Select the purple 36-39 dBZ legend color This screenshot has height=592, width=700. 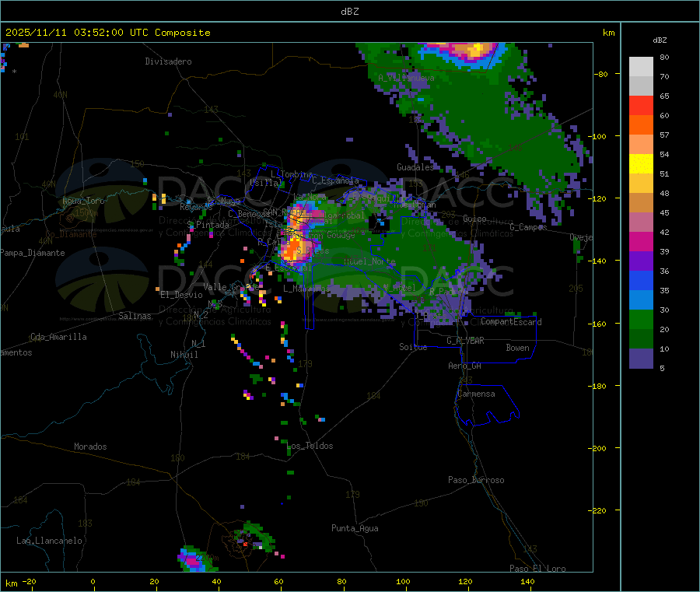pyautogui.click(x=641, y=261)
